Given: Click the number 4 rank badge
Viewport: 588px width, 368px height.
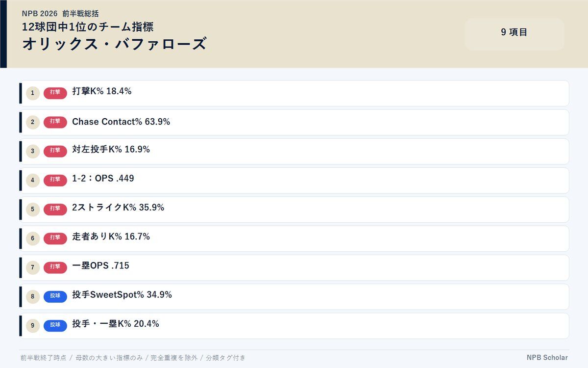Looking at the screenshot, I should (x=32, y=181).
